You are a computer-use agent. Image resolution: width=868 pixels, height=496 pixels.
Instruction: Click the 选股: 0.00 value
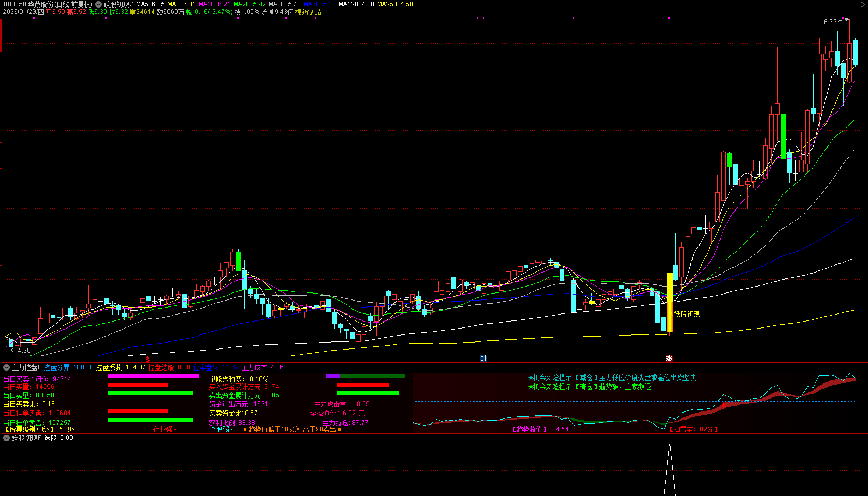tap(59, 438)
